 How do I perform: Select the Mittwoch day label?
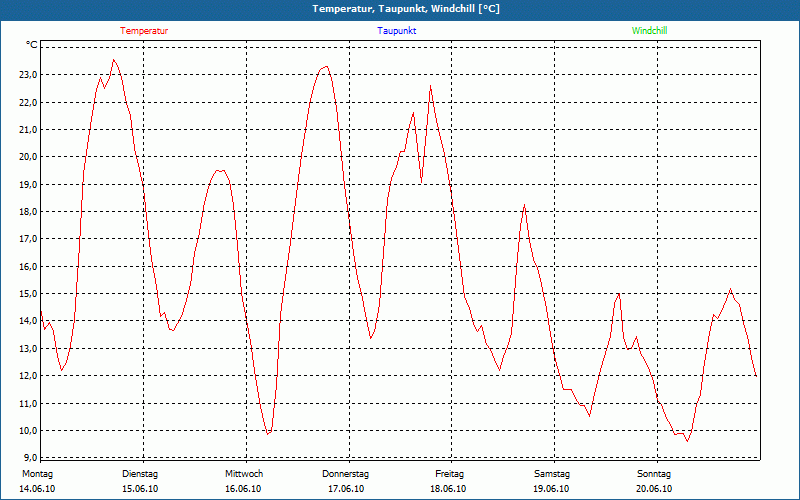[x=244, y=474]
